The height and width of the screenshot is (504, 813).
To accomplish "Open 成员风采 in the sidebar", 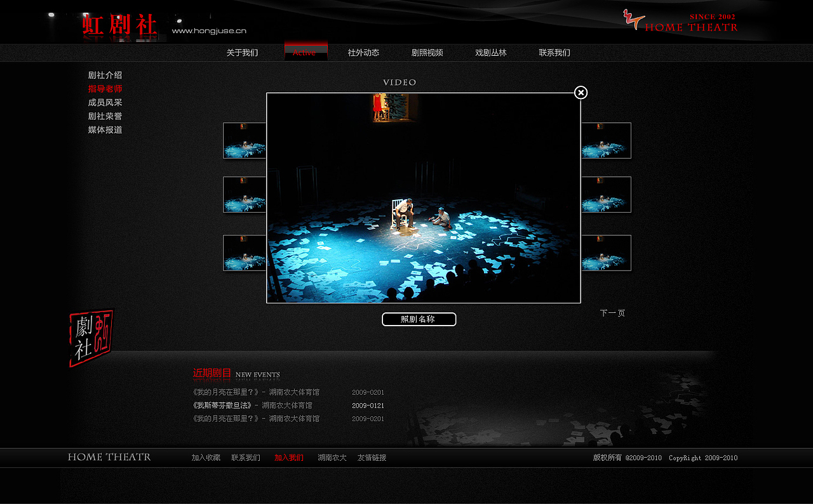I will (105, 102).
